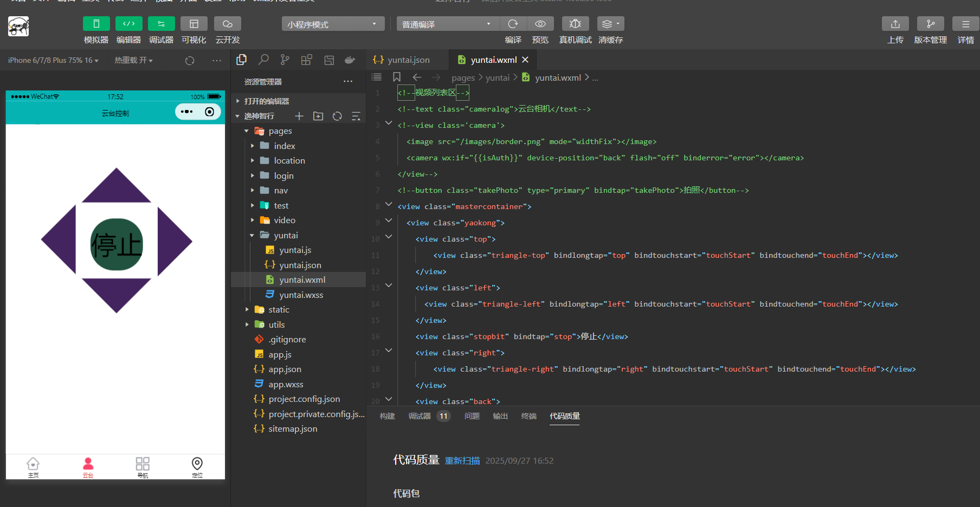The width and height of the screenshot is (980, 507).
Task: Click the clear cache (清缓存) icon
Action: pyautogui.click(x=611, y=24)
